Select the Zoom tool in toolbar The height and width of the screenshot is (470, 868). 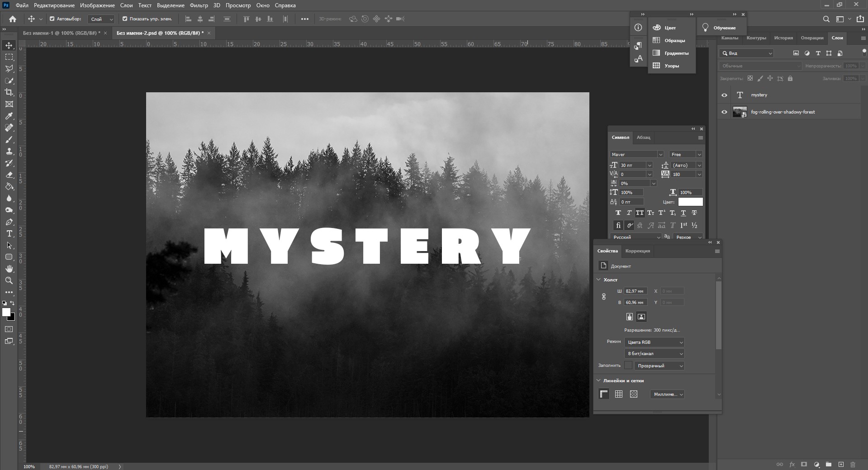(x=9, y=281)
